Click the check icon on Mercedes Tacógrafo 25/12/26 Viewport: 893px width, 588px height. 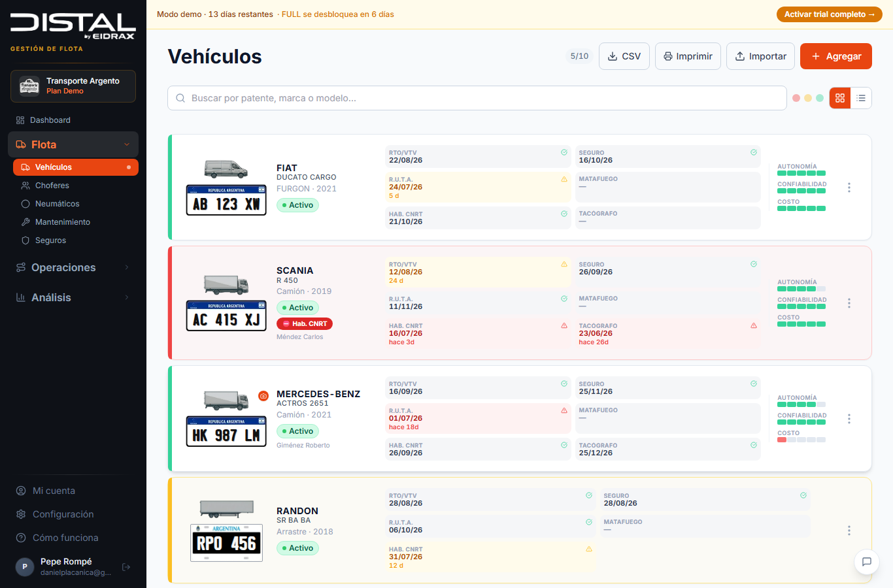click(754, 445)
